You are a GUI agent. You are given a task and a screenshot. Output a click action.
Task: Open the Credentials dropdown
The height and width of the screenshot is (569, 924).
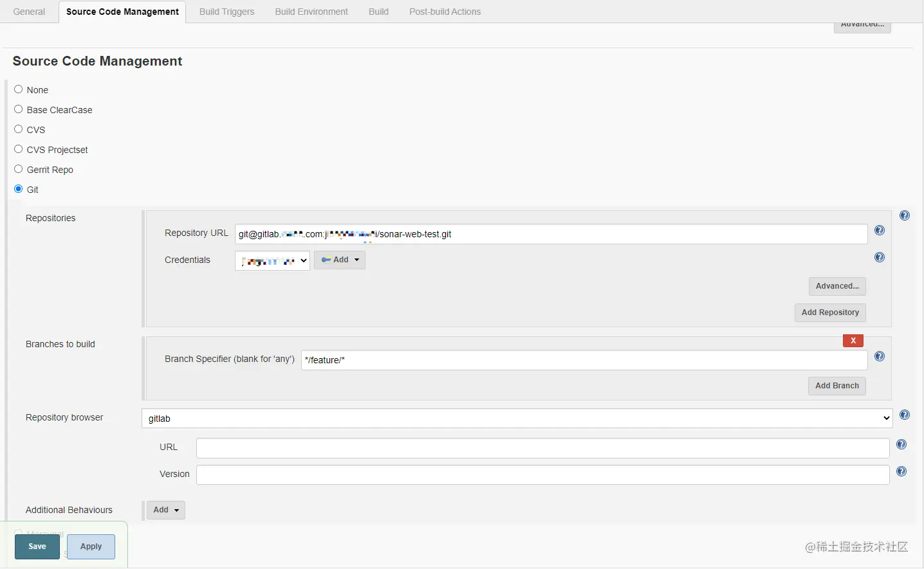pyautogui.click(x=272, y=260)
